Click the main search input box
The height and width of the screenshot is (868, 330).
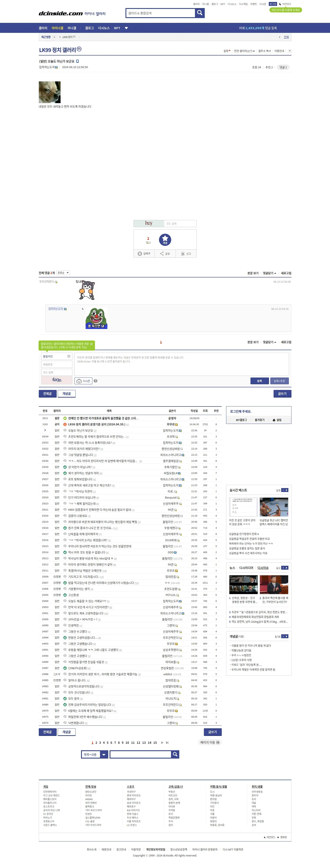161,13
